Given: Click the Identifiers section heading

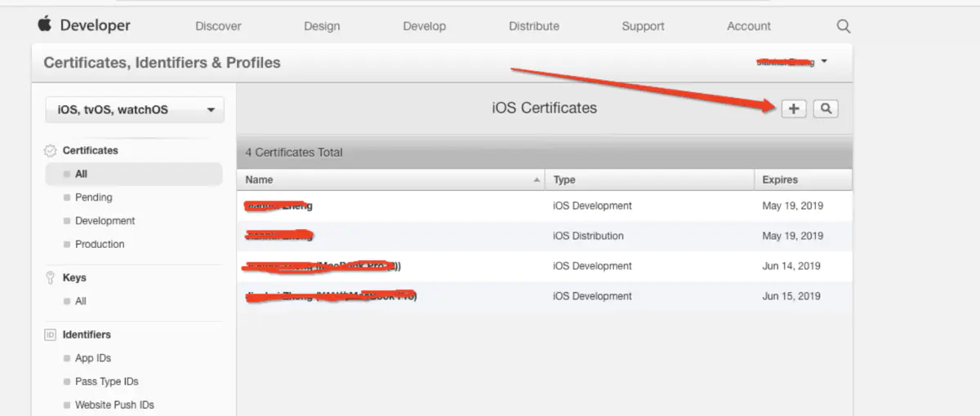Looking at the screenshot, I should tap(87, 335).
